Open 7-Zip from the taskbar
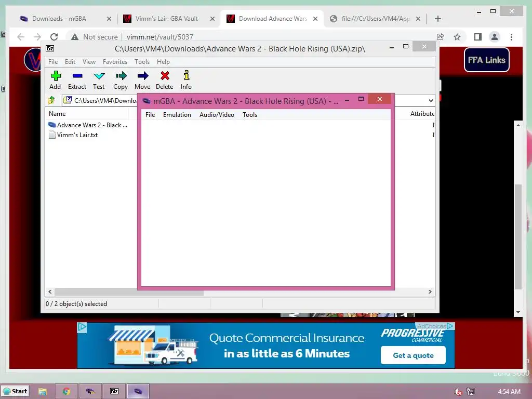The width and height of the screenshot is (532, 399). coord(114,391)
